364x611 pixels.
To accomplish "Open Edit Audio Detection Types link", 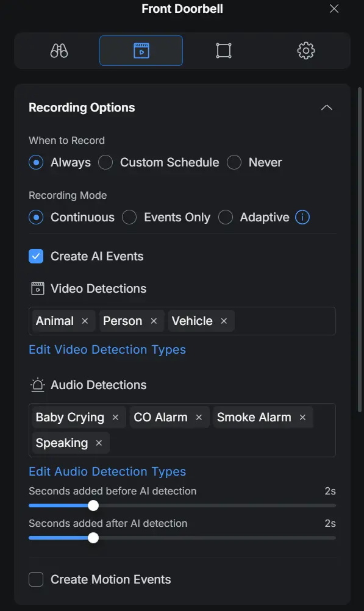I will pos(107,471).
